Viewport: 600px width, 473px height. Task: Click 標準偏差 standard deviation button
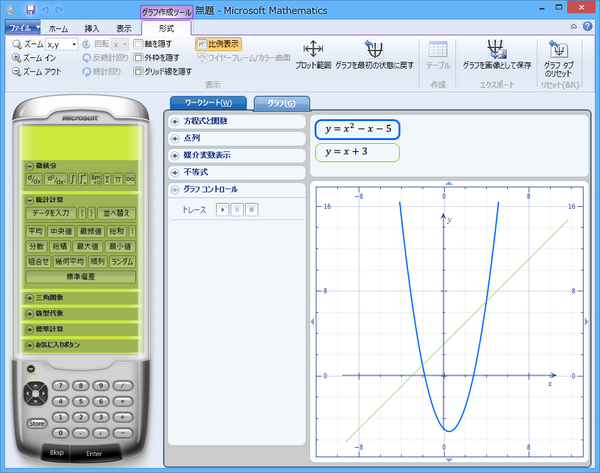click(81, 276)
